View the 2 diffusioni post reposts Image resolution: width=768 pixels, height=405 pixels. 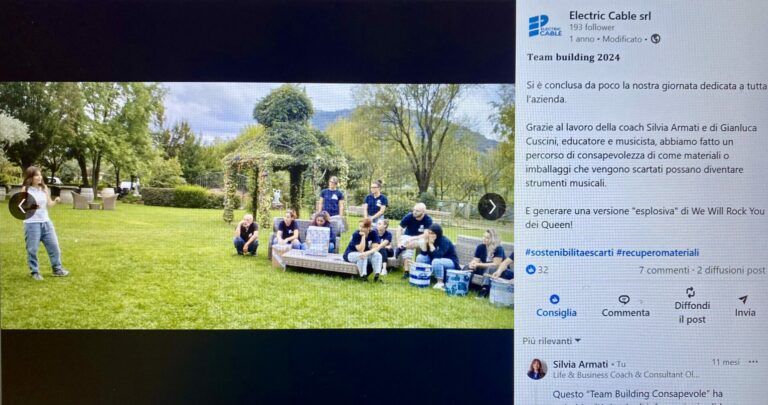tap(731, 270)
